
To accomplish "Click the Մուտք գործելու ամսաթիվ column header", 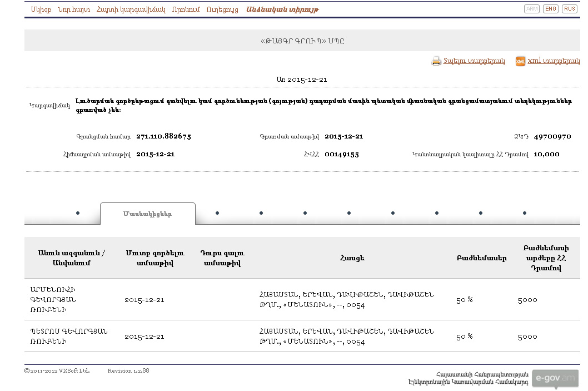I will click(x=155, y=258).
